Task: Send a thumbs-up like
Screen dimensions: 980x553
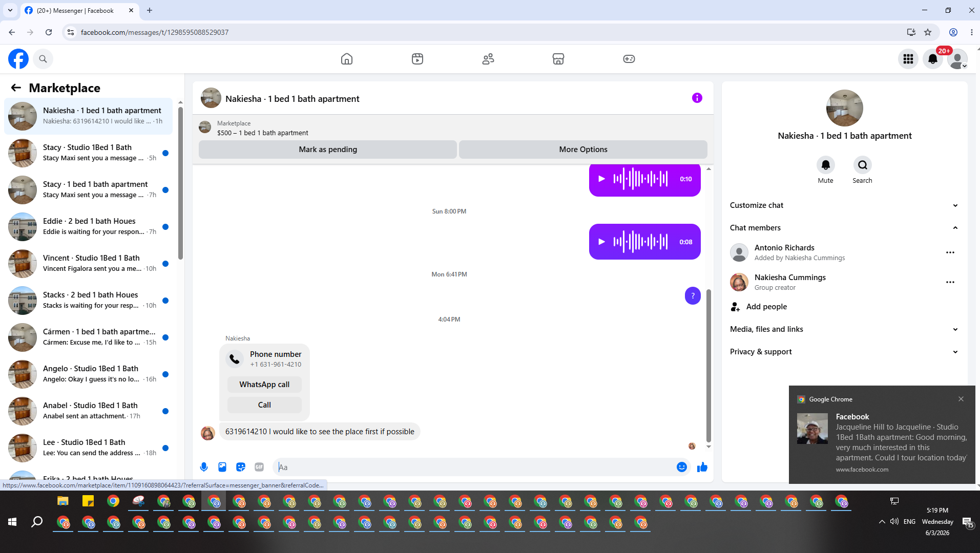Action: [702, 467]
